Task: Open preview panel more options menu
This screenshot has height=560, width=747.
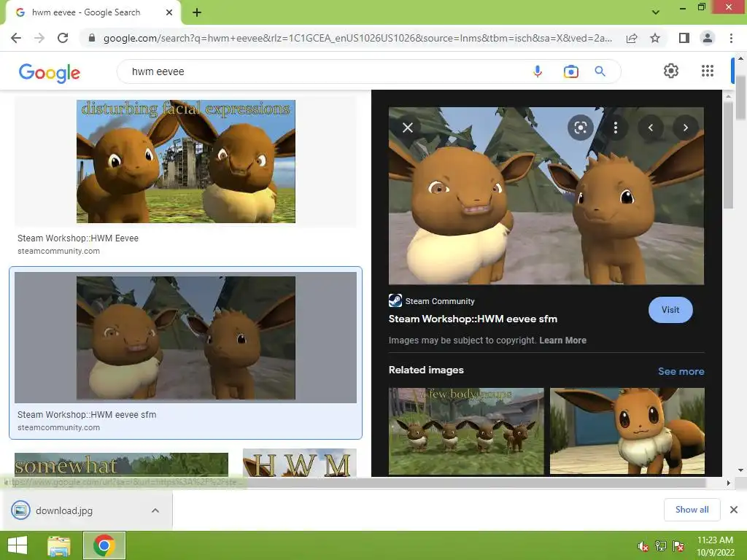Action: [616, 128]
